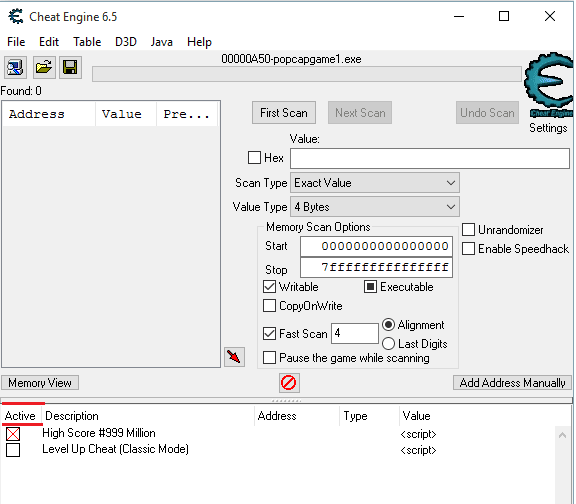Open the D3D menu
This screenshot has height=504, width=576.
[126, 42]
